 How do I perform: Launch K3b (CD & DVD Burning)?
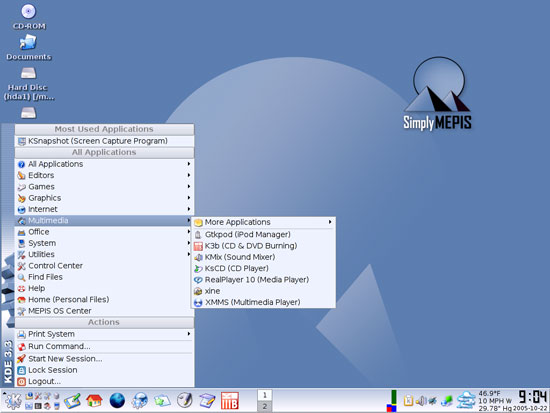click(x=263, y=246)
